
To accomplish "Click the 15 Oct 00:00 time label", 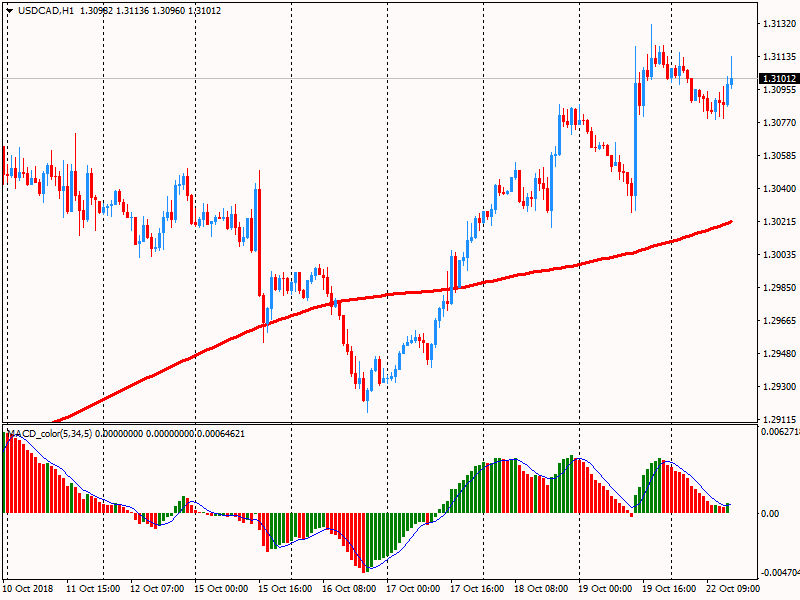I will [221, 589].
